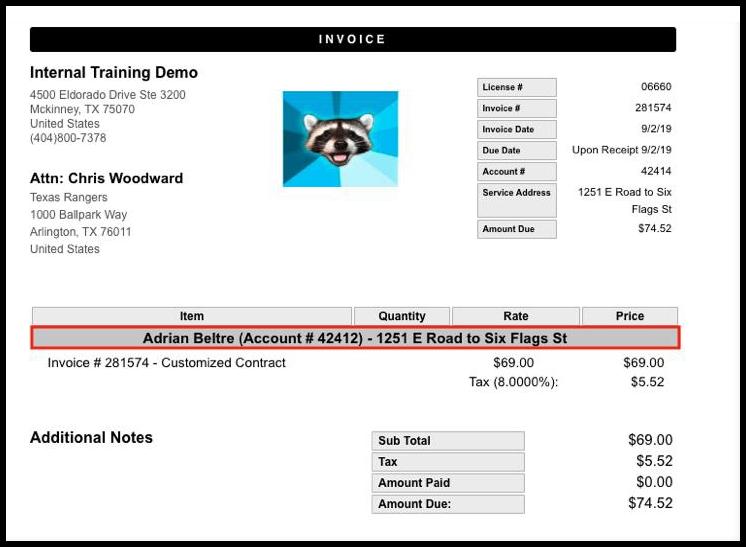Viewport: 746px width, 547px height.
Task: Click the Invoice Date label box
Action: coord(516,129)
